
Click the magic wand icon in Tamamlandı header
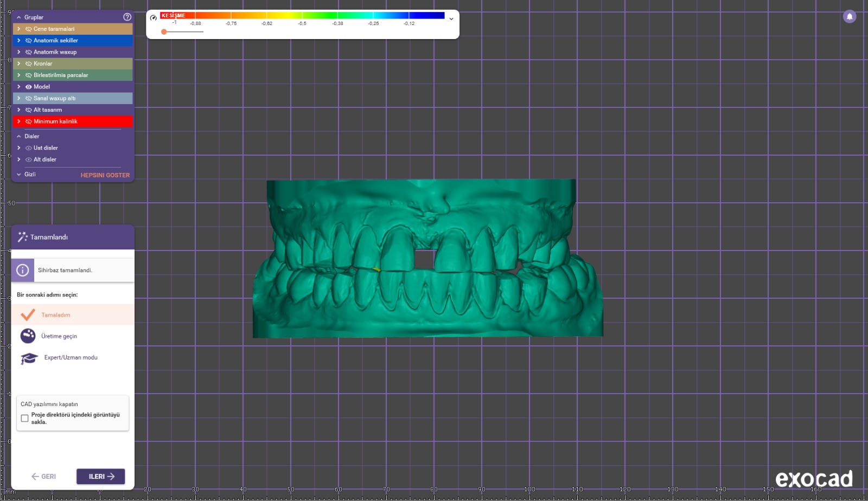[22, 237]
